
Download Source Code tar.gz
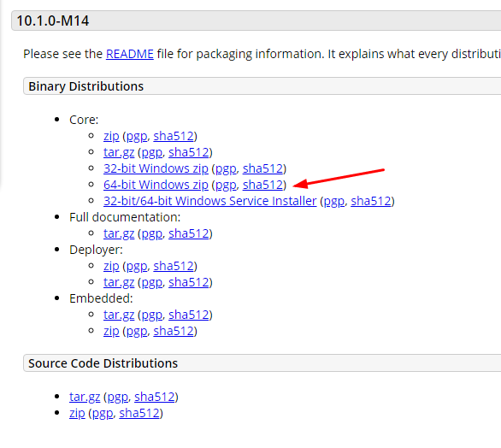(x=85, y=398)
